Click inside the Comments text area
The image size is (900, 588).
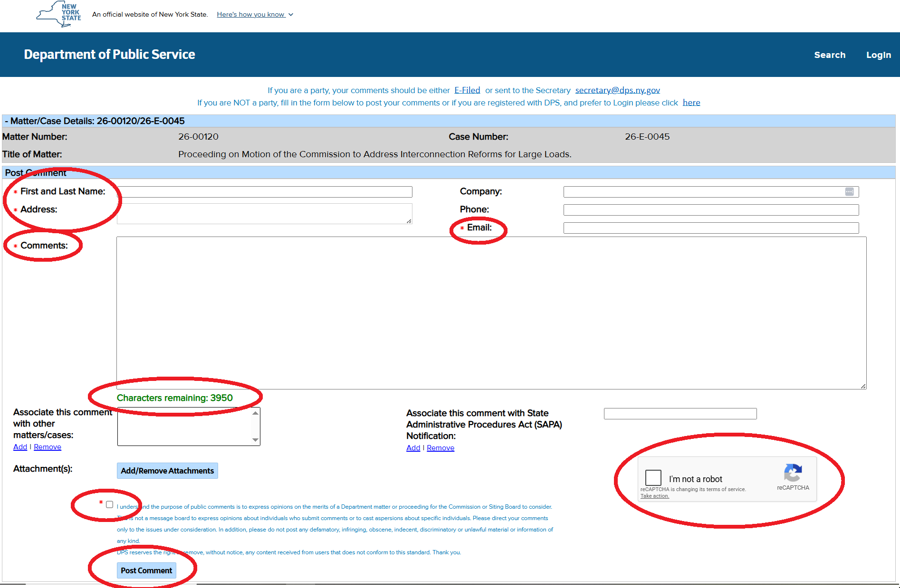click(x=491, y=313)
